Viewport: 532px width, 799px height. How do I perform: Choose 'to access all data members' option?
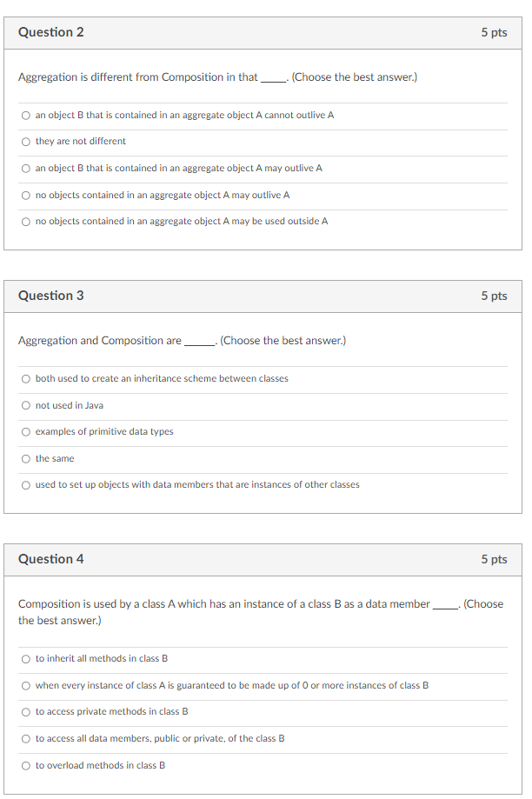[x=26, y=738]
